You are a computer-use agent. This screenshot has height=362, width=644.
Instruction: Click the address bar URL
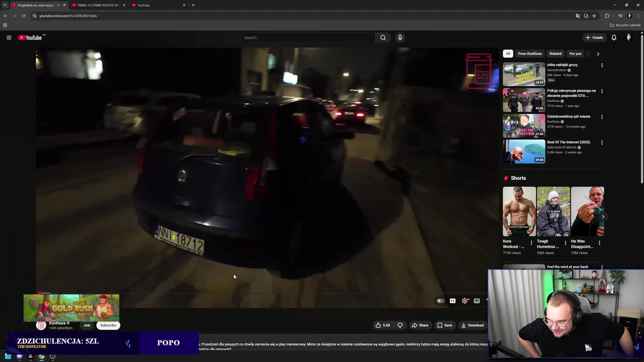click(x=68, y=16)
